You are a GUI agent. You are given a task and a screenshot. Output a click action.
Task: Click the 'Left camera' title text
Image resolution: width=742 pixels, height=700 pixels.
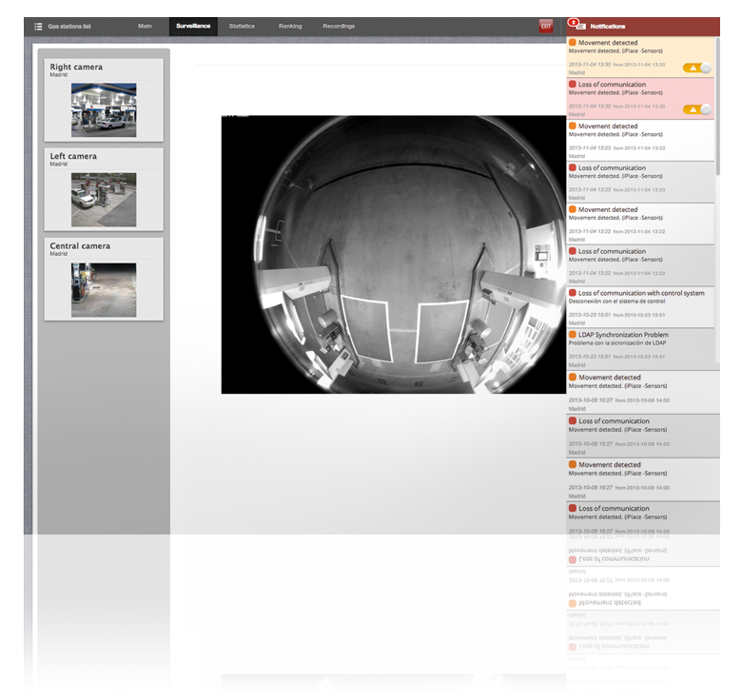coord(73,156)
